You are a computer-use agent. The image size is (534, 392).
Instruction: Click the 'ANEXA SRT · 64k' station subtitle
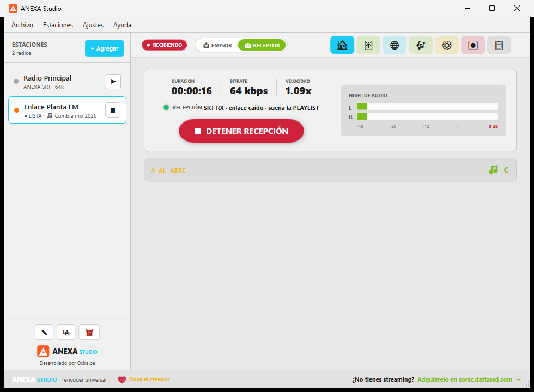click(44, 87)
